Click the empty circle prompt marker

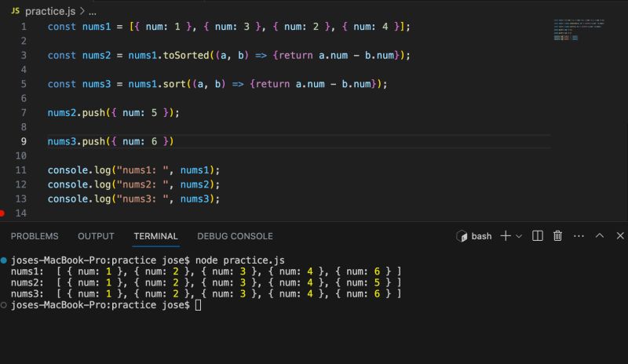pyautogui.click(x=4, y=305)
